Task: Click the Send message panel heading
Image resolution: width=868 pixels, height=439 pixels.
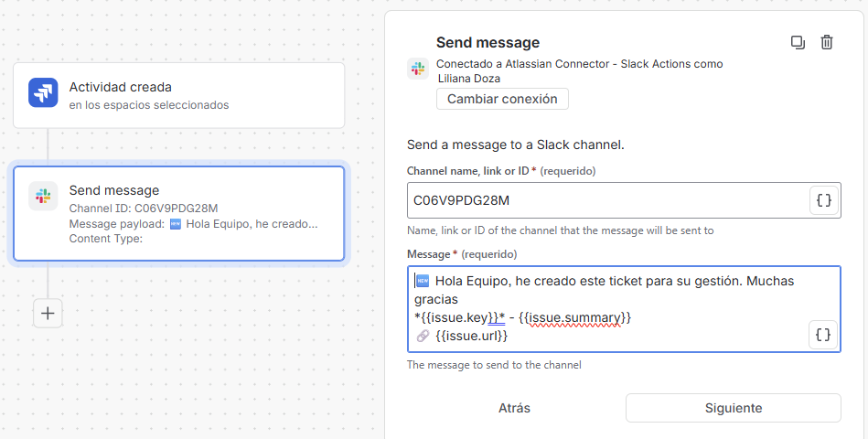Action: tap(488, 43)
